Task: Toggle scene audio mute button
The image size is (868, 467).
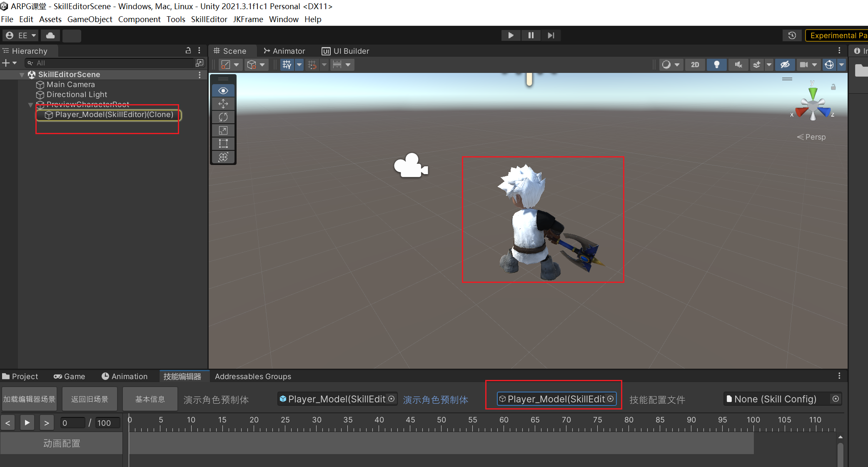Action: [x=738, y=65]
